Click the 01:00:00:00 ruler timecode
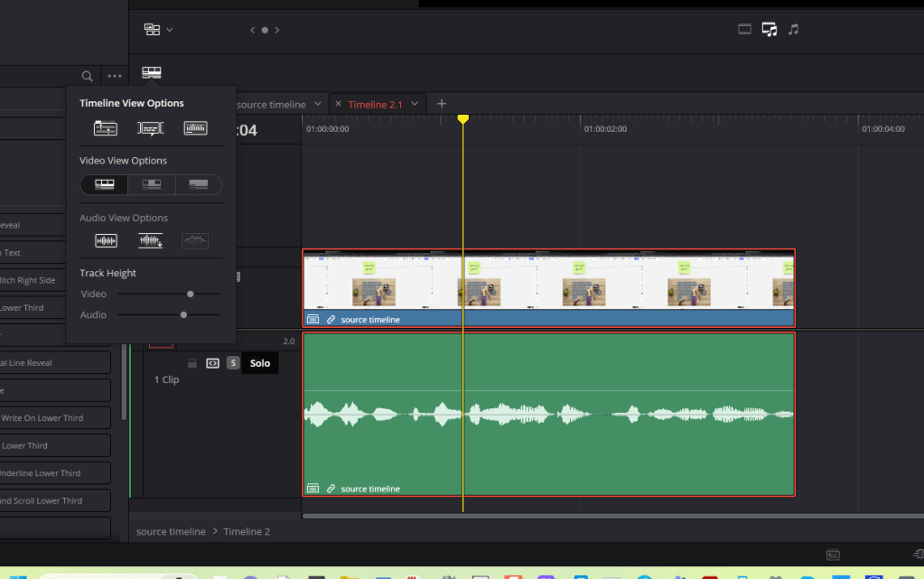This screenshot has width=924, height=579. [x=328, y=129]
